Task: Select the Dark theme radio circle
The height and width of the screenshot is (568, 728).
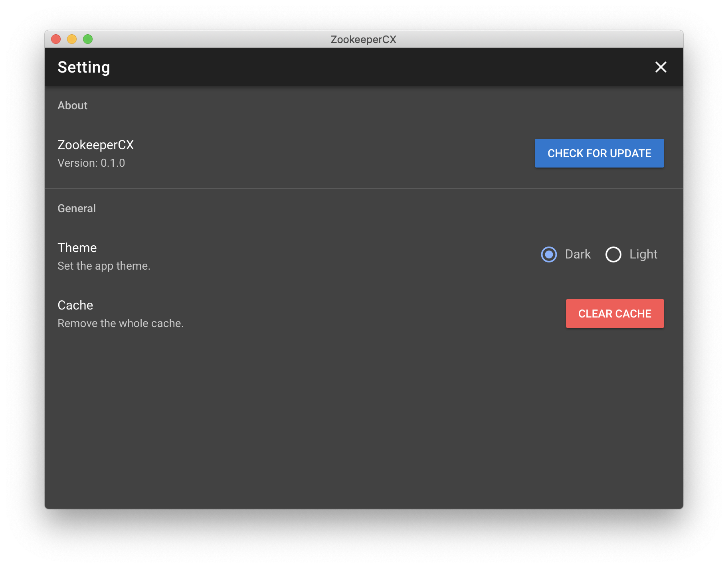Action: point(549,254)
